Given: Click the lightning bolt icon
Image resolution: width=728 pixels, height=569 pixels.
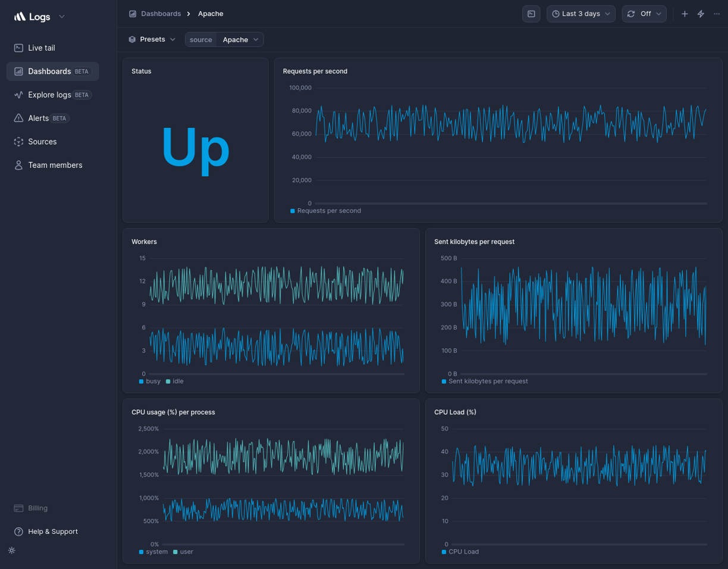Looking at the screenshot, I should coord(701,14).
